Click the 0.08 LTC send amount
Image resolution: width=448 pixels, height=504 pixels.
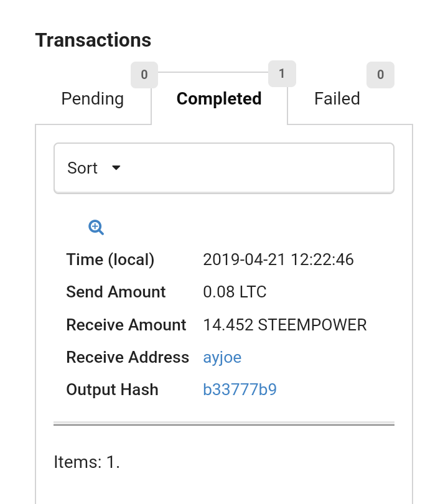(235, 292)
